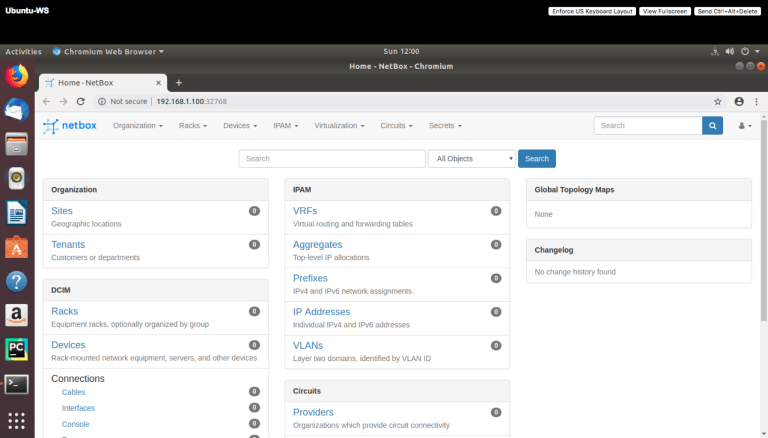Click the netbox logo
768x438 pixels.
point(70,126)
